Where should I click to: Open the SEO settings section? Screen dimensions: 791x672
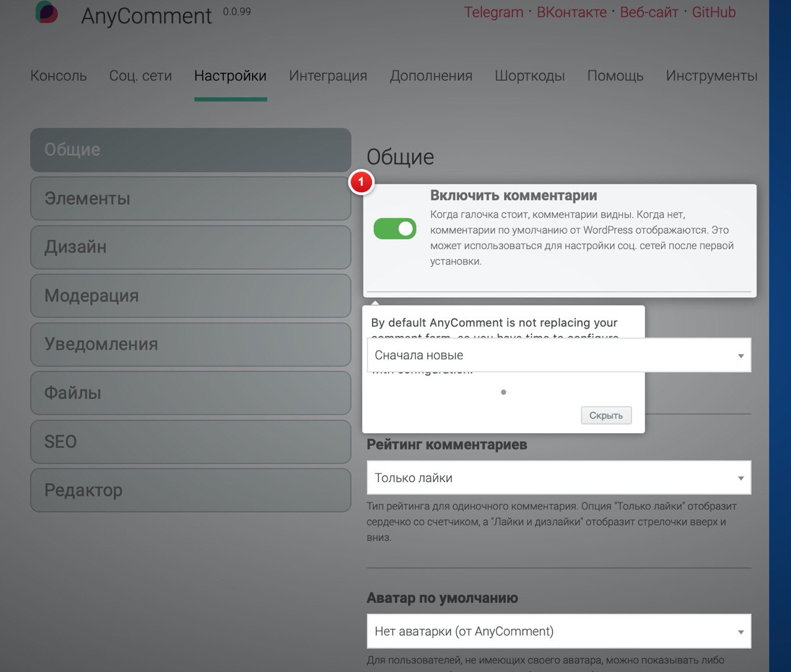[190, 441]
